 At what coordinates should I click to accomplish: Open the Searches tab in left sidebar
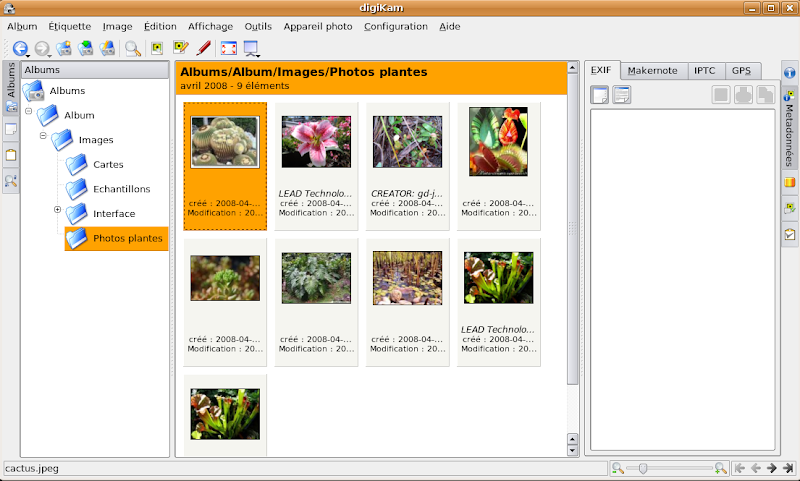[10, 181]
